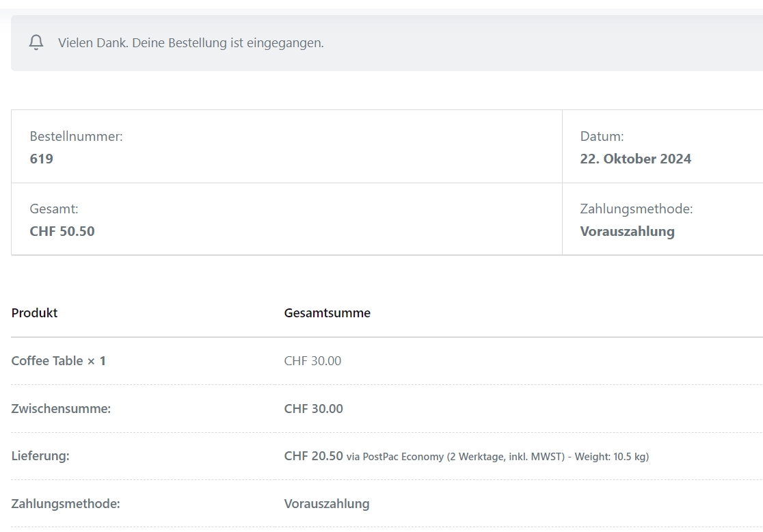
Task: Click the Bestellnummer label
Action: tap(76, 136)
